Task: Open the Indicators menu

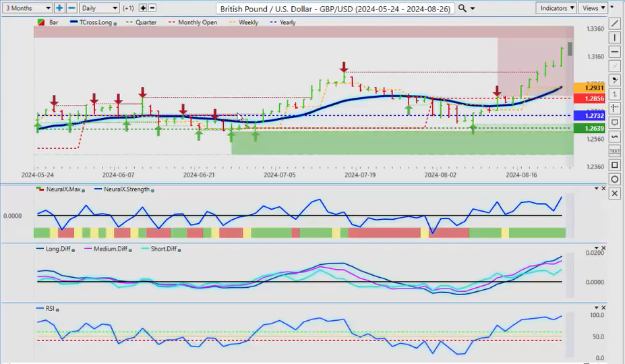Action: [557, 8]
